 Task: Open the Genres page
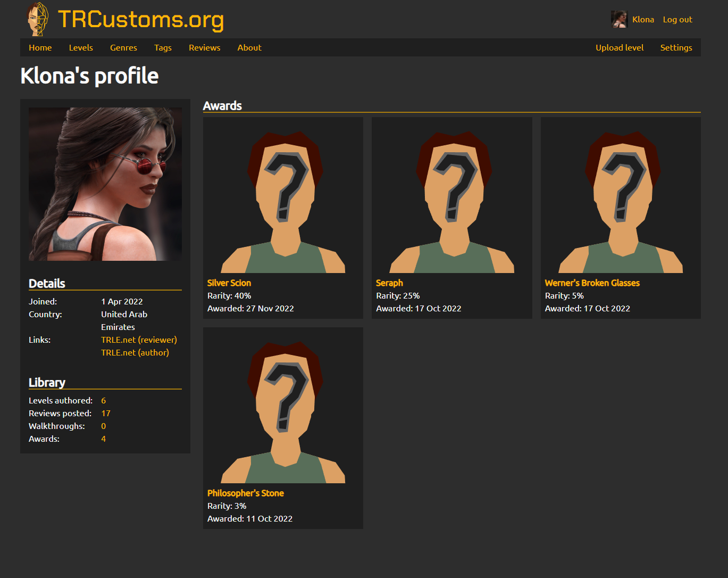(x=123, y=47)
